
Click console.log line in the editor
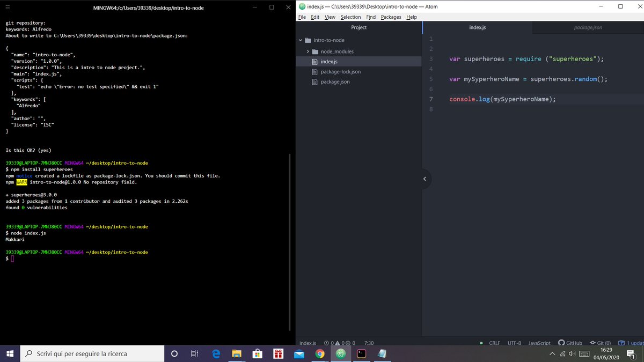502,99
